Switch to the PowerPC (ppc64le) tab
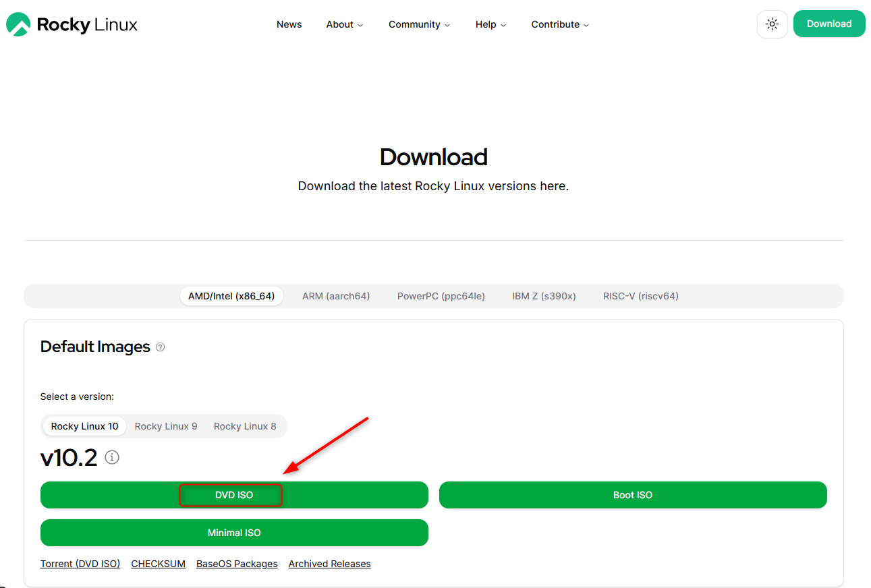The image size is (871, 588). click(x=441, y=296)
